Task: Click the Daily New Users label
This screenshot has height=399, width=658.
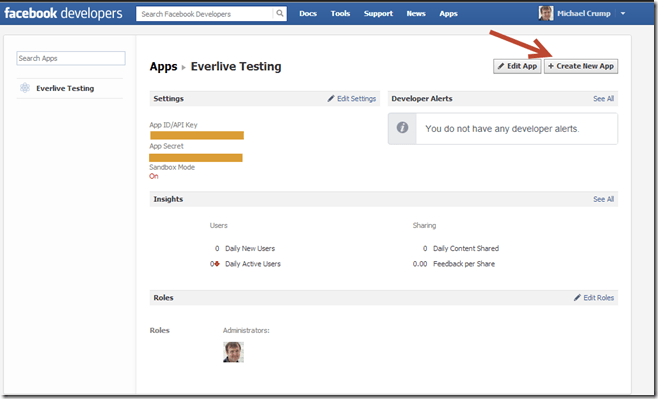Action: 250,248
